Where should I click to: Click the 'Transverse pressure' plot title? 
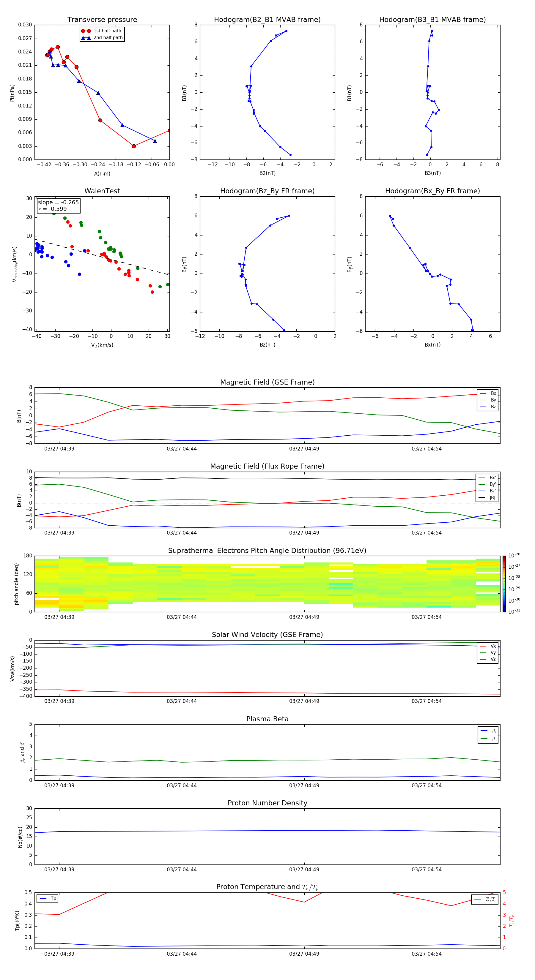pyautogui.click(x=102, y=20)
